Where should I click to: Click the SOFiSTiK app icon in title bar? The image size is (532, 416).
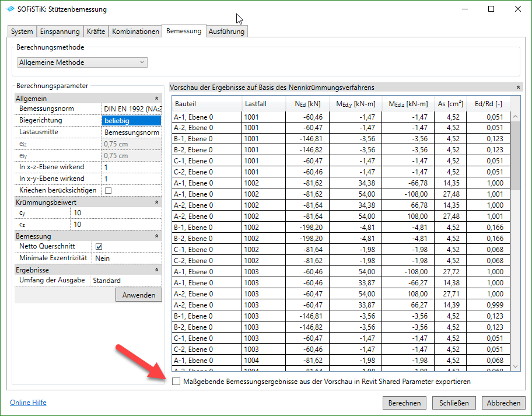pyautogui.click(x=9, y=9)
